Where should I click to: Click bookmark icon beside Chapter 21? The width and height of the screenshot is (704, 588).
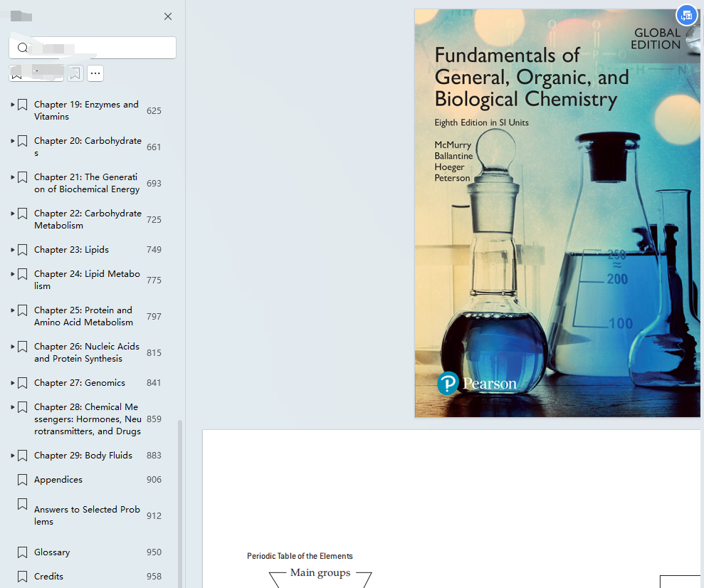[x=23, y=178]
